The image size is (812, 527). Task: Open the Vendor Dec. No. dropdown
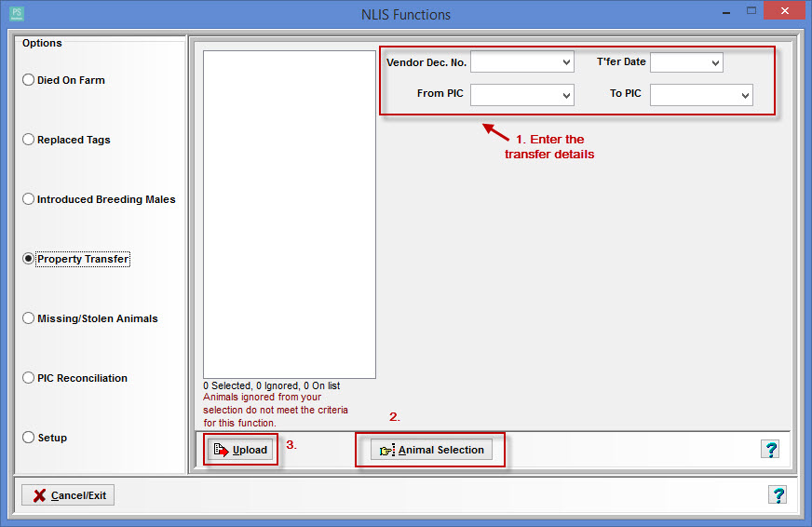coord(566,62)
